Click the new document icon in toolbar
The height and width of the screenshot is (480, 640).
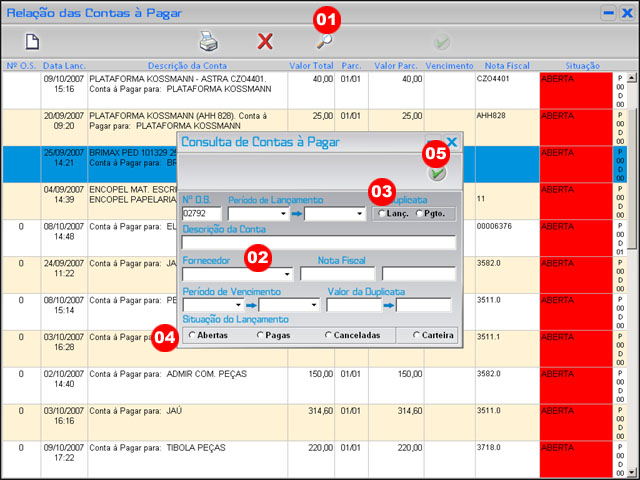click(32, 42)
